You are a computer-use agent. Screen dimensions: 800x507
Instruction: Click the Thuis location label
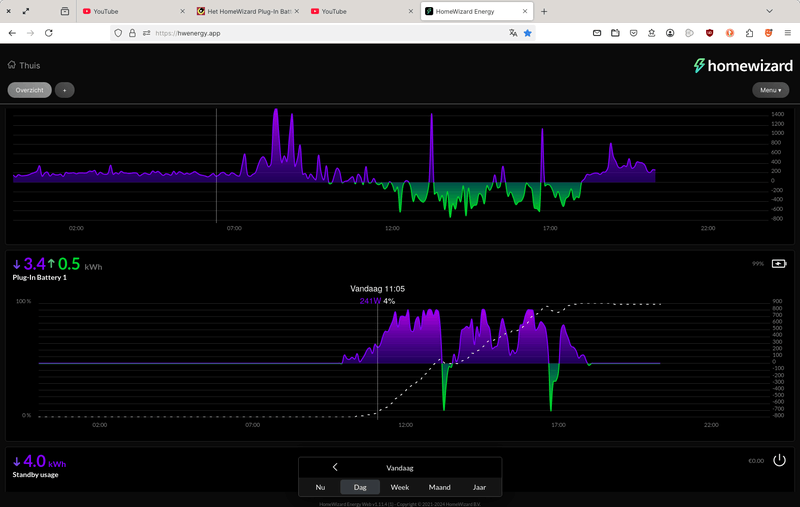point(30,65)
